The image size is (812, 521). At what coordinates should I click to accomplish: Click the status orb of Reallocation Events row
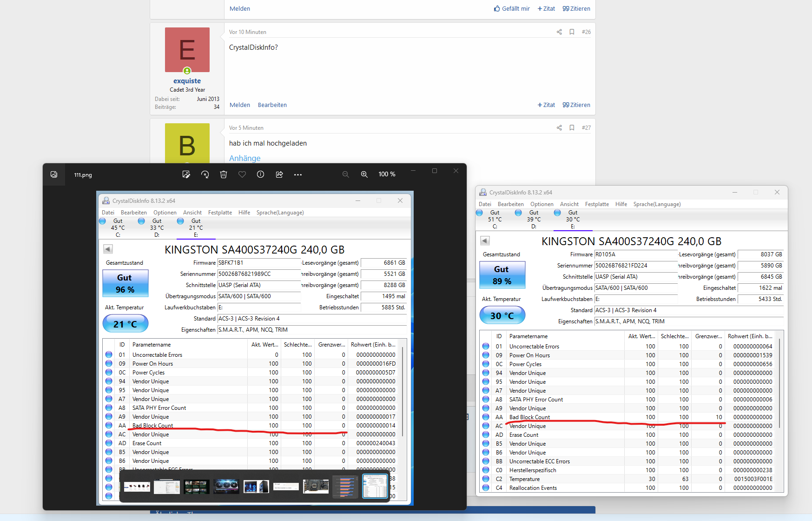(486, 488)
